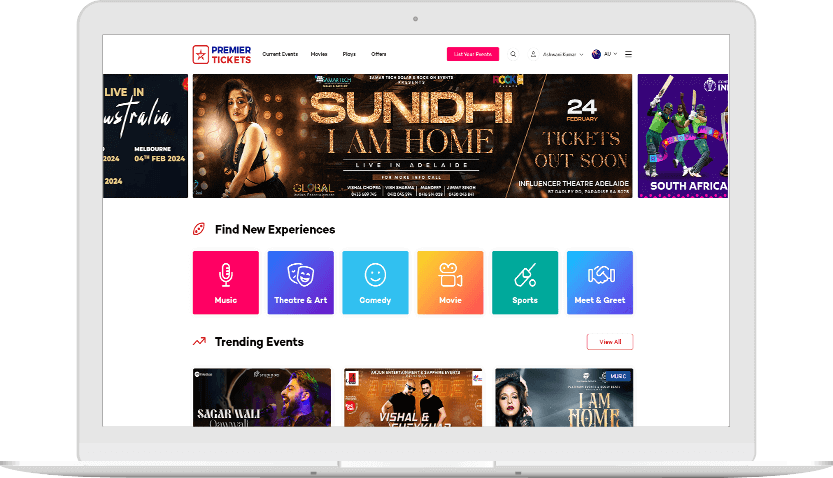Open the Sagar Wali Qawwali event thumbnail
This screenshot has width=833, height=478.
tap(262, 397)
